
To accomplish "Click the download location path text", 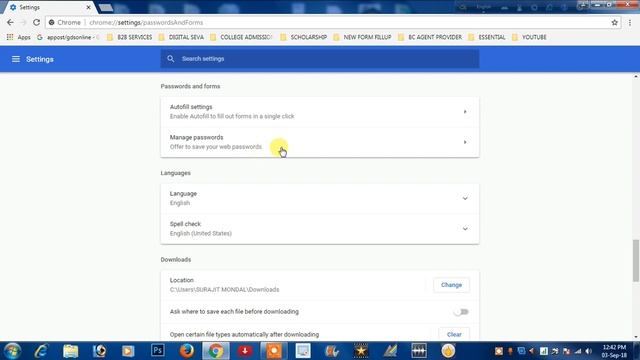I will [224, 289].
